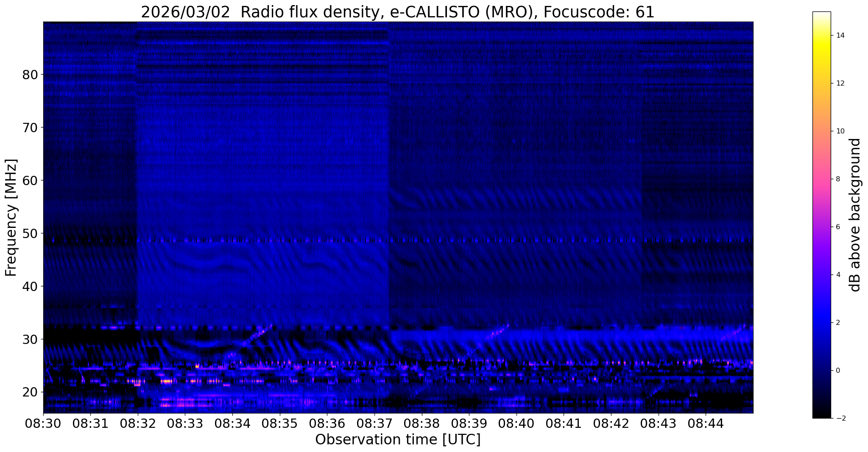This screenshot has height=452, width=868.
Task: Click the pink region of the colorbar near 8
Action: click(x=821, y=179)
